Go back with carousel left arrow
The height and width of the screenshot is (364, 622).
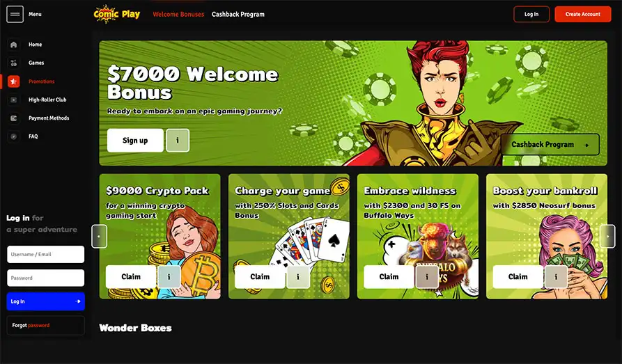(99, 237)
